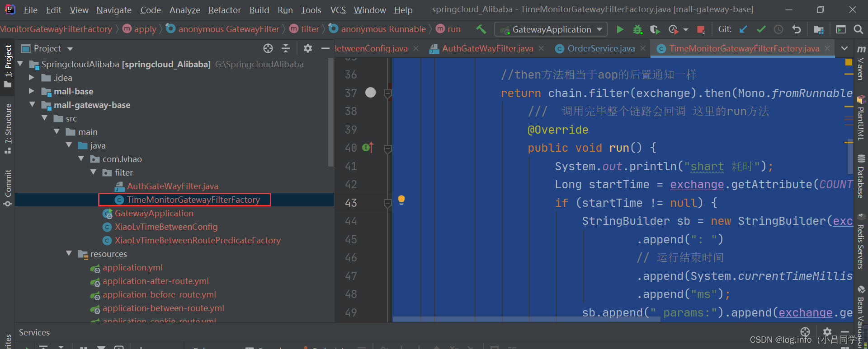Image resolution: width=868 pixels, height=349 pixels.
Task: Click Git commit checkmark icon
Action: [761, 29]
